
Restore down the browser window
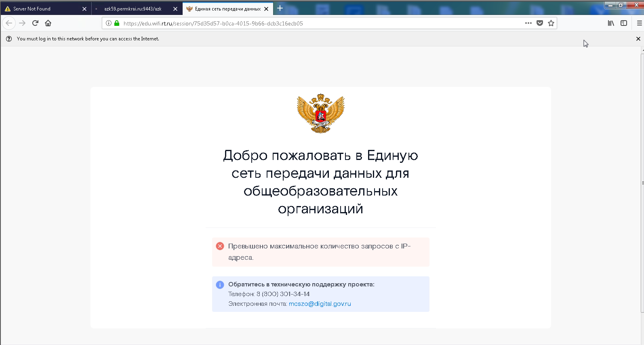[x=621, y=5]
